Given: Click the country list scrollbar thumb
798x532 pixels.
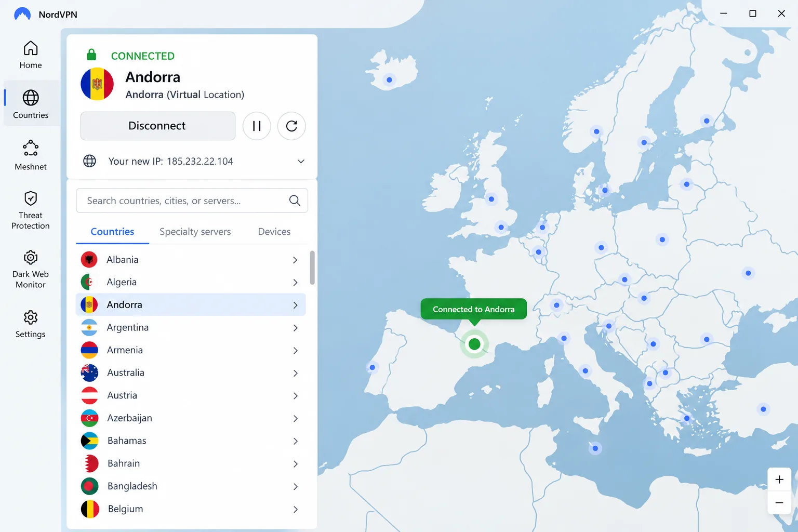Looking at the screenshot, I should (x=312, y=268).
